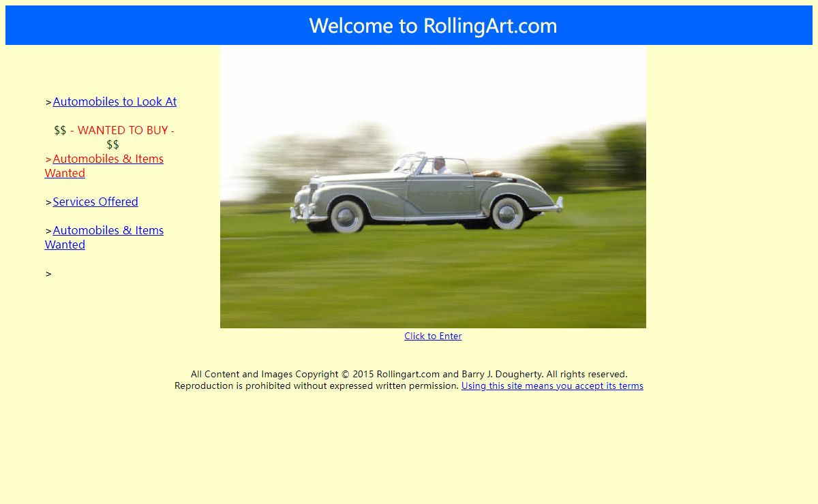Image resolution: width=818 pixels, height=504 pixels.
Task: Follow the Click to Enter link
Action: [x=433, y=336]
